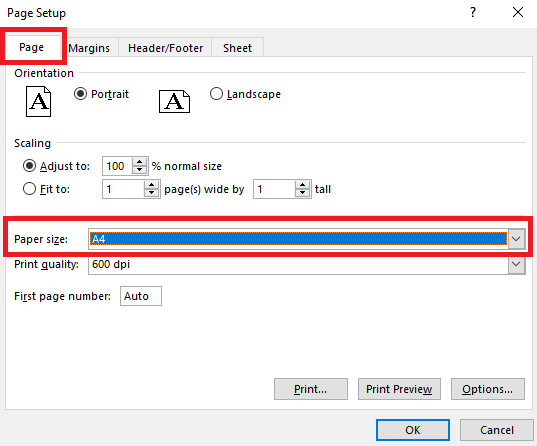Click the pages tall input field

point(274,189)
